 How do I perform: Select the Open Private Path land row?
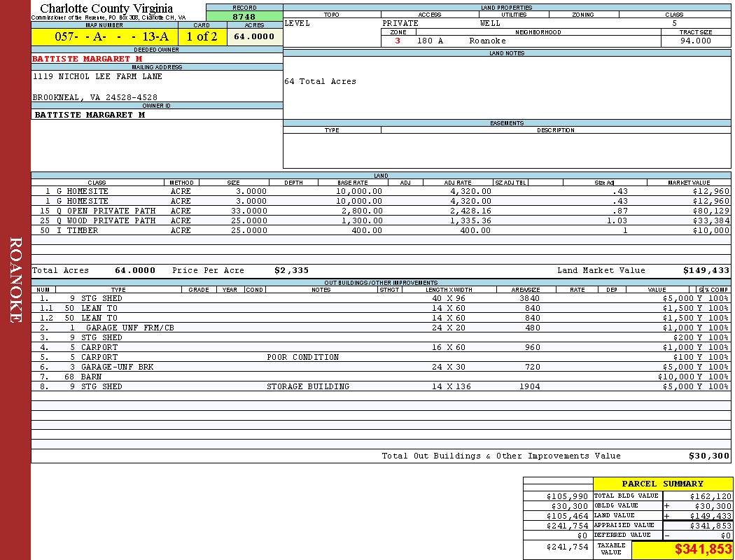pyautogui.click(x=111, y=211)
